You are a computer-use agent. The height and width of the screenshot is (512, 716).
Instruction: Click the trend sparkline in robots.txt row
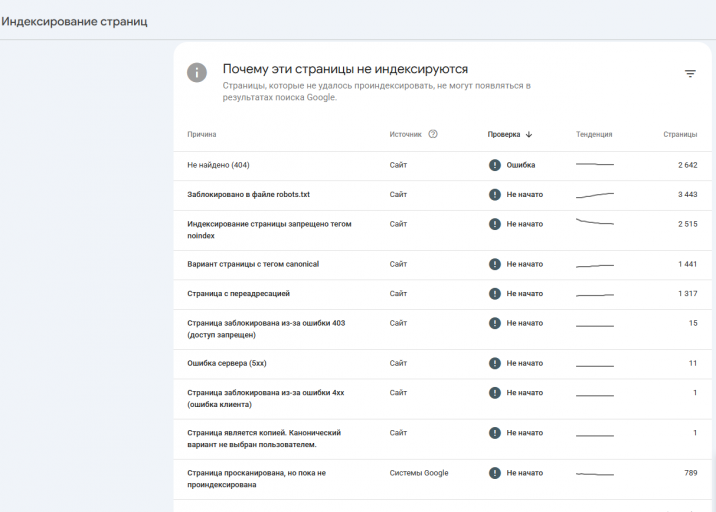[595, 195]
